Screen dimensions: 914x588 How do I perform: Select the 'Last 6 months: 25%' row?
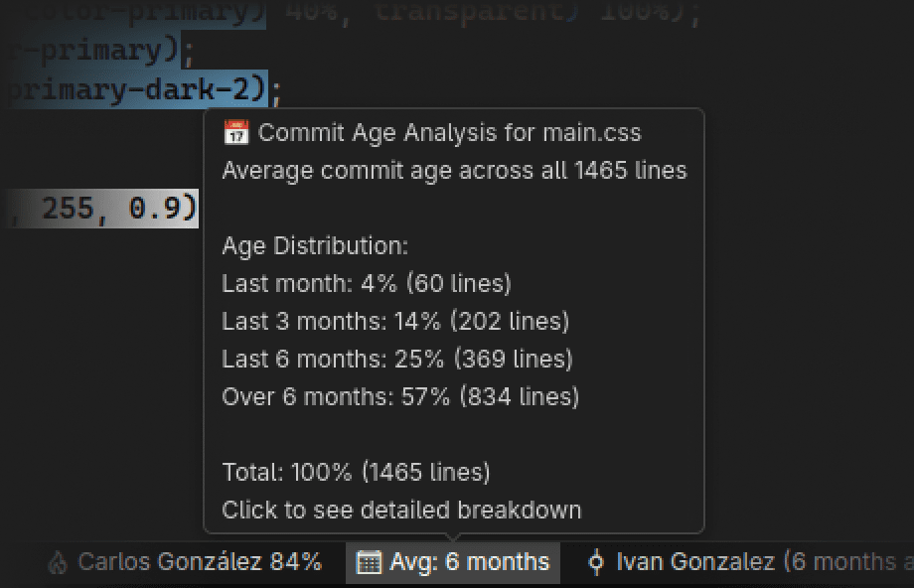(397, 360)
